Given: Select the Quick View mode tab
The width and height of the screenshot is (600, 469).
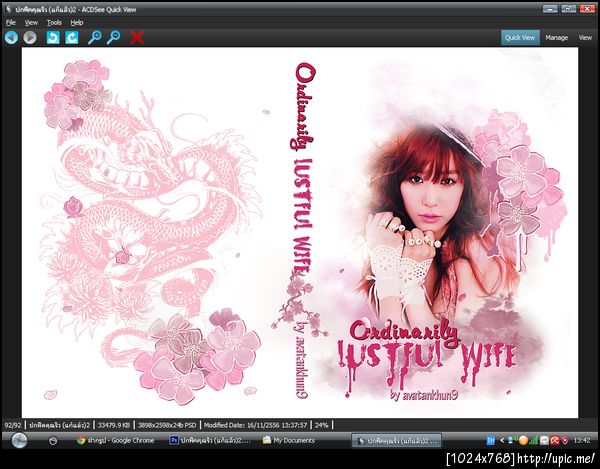Looking at the screenshot, I should pyautogui.click(x=520, y=37).
